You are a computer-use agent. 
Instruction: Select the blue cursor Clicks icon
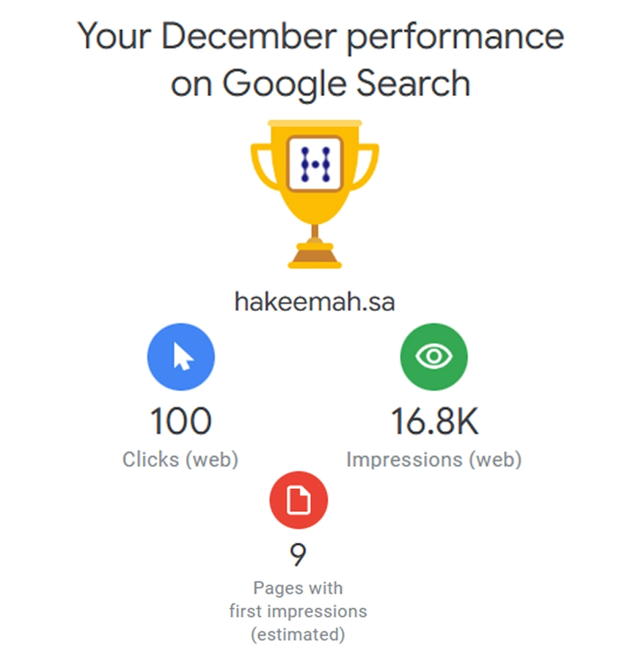point(181,357)
